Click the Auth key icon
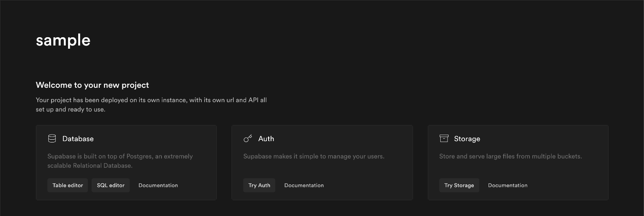The width and height of the screenshot is (644, 216). pyautogui.click(x=248, y=138)
